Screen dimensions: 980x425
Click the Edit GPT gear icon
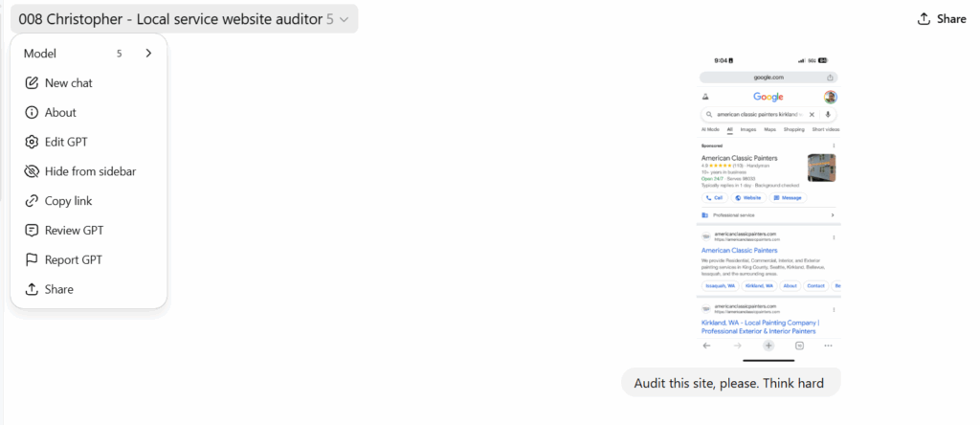32,143
